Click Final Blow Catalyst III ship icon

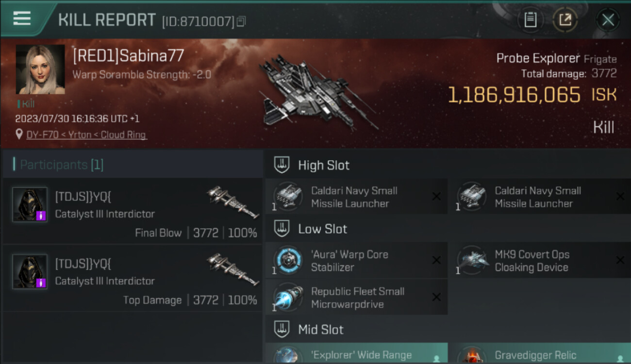pos(232,201)
